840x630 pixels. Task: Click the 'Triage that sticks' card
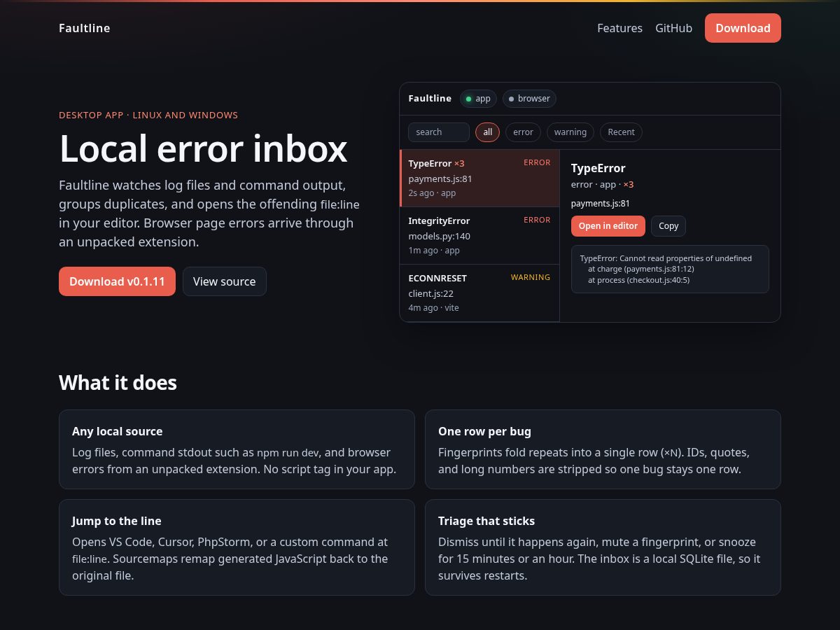[x=603, y=547]
